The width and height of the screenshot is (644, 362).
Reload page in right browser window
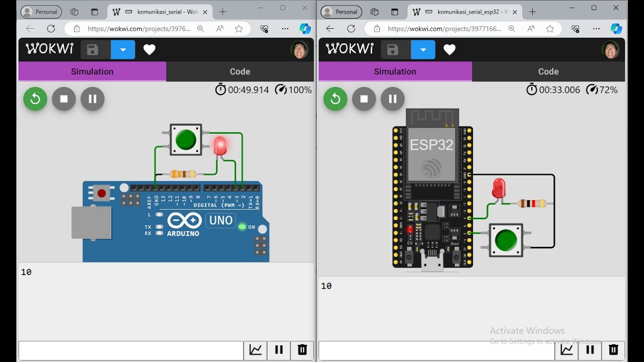[x=351, y=29]
